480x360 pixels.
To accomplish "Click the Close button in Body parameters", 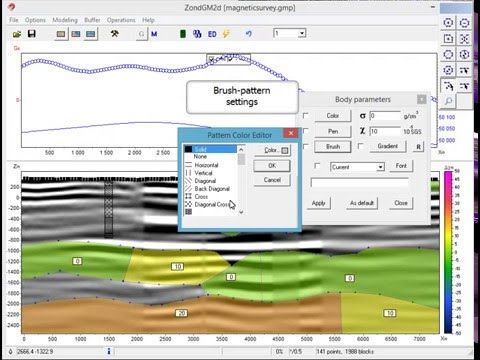I will [x=401, y=203].
